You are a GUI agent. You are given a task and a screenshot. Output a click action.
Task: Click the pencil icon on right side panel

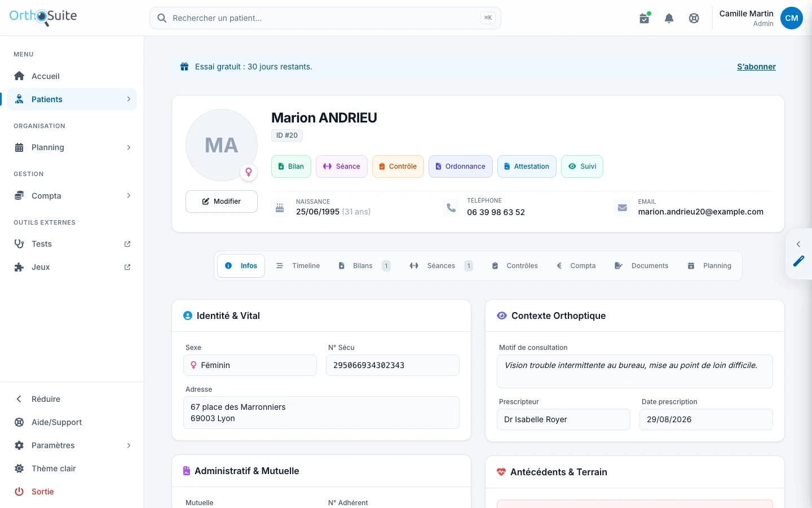(x=799, y=261)
